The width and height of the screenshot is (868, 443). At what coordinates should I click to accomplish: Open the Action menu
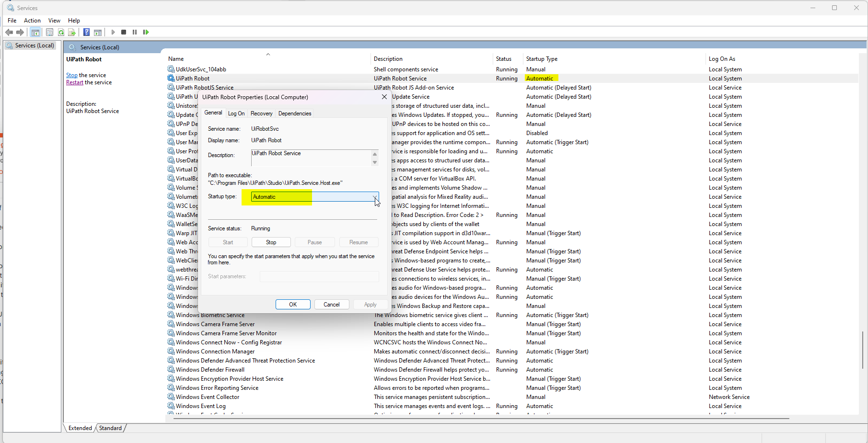click(x=32, y=21)
